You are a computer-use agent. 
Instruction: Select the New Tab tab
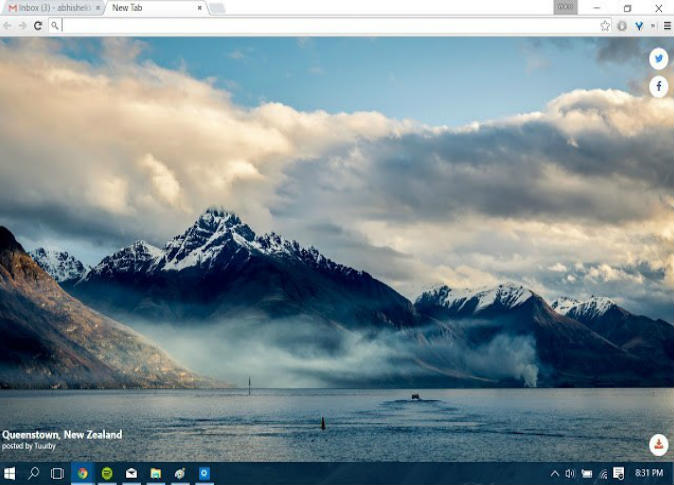click(150, 8)
